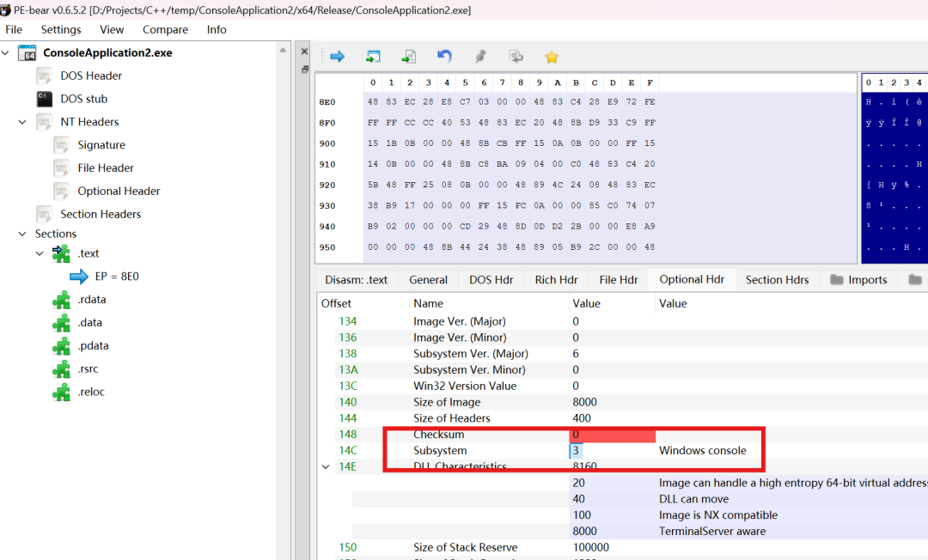The height and width of the screenshot is (560, 928).
Task: Click ConsoleApplication2.exe 64-bit file icon
Action: (27, 52)
